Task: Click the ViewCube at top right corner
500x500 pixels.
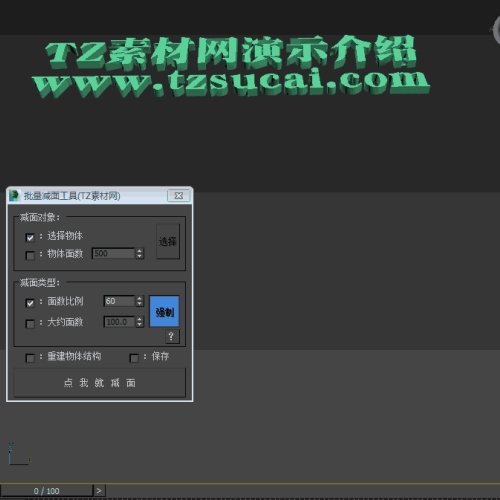Action: (x=496, y=30)
